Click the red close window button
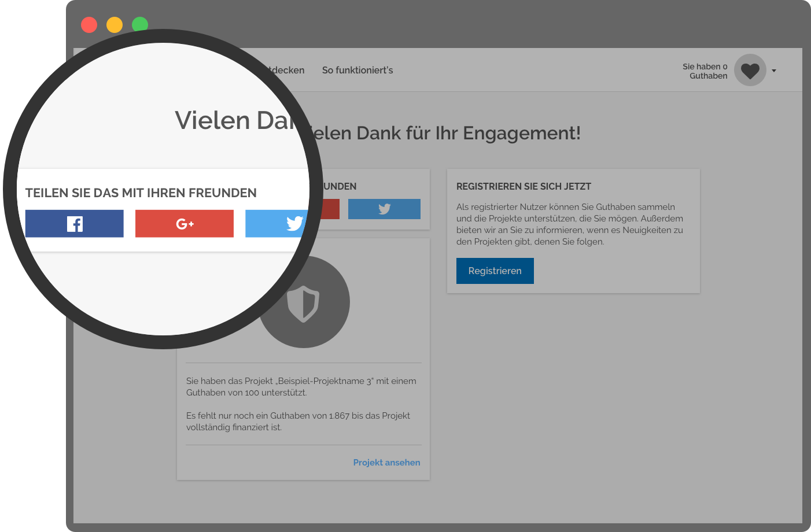811x532 pixels. coord(89,25)
